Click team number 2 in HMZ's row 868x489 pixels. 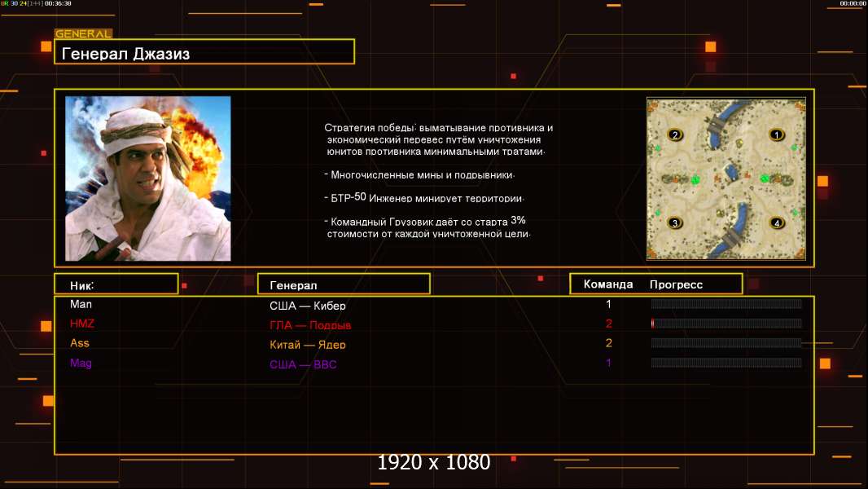608,324
